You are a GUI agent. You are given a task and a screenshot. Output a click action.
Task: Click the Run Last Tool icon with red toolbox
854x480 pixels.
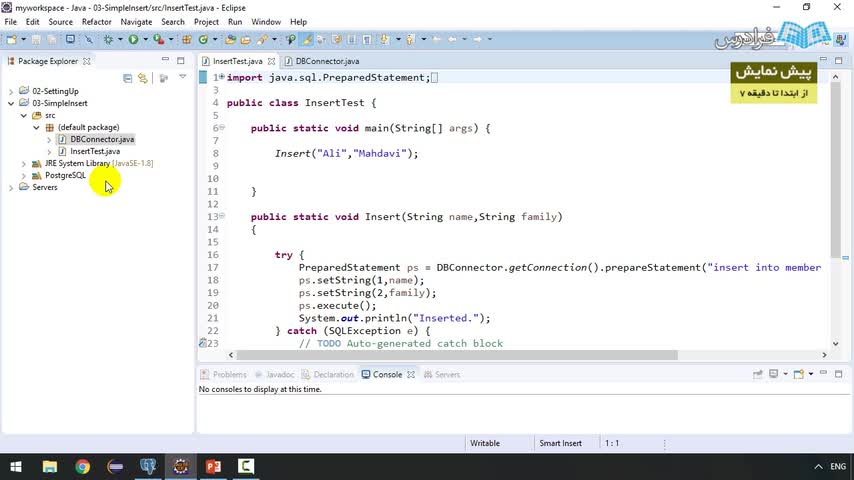tap(158, 39)
